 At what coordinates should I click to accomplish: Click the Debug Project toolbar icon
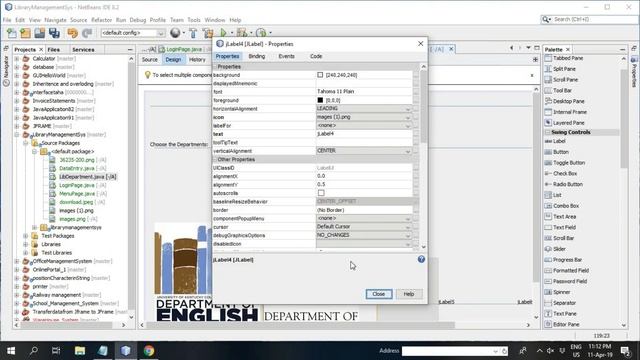pyautogui.click(x=242, y=33)
